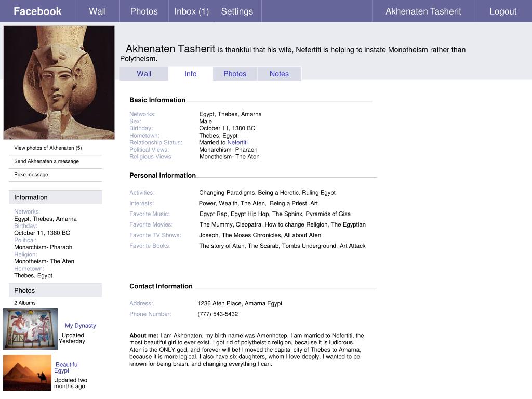This screenshot has width=532, height=399.
Task: Switch to the Photos profile tab
Action: [235, 74]
